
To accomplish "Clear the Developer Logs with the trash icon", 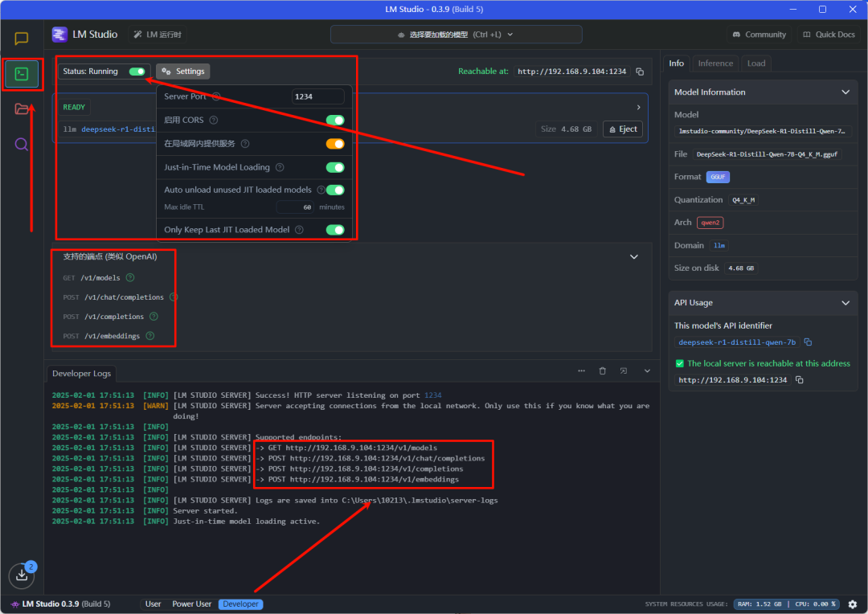I will tap(602, 371).
